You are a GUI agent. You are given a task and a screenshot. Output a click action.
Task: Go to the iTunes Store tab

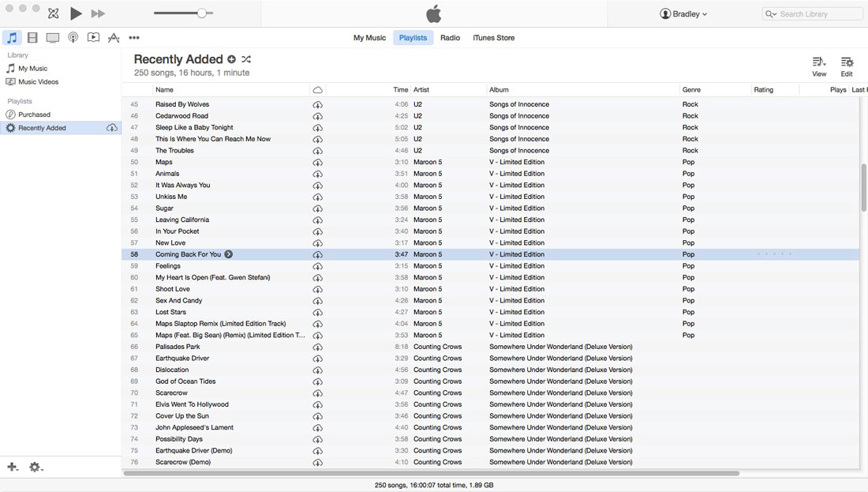[494, 38]
